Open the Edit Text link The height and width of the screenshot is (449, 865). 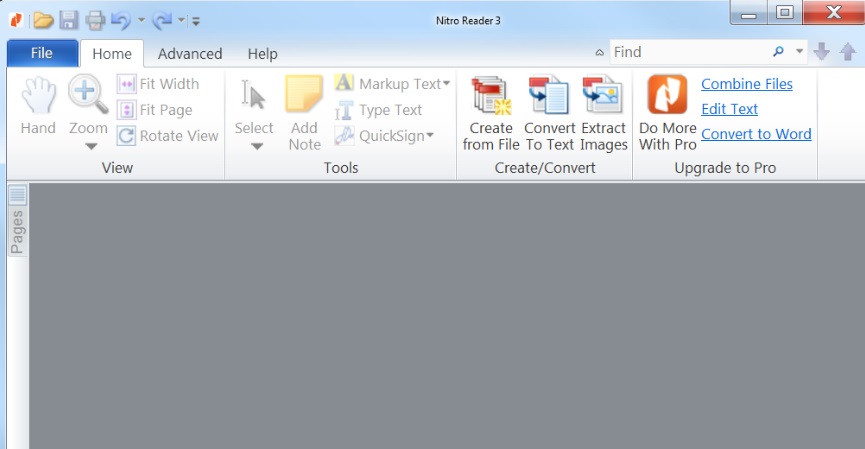tap(729, 109)
